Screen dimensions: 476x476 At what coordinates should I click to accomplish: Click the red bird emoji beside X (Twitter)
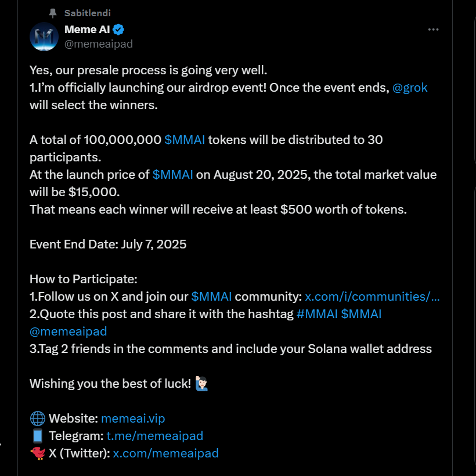[x=37, y=453]
